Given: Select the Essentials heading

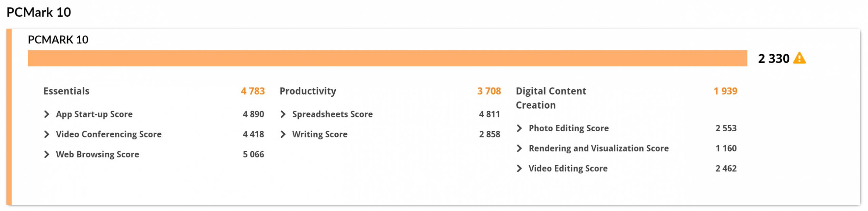Looking at the screenshot, I should pos(66,91).
